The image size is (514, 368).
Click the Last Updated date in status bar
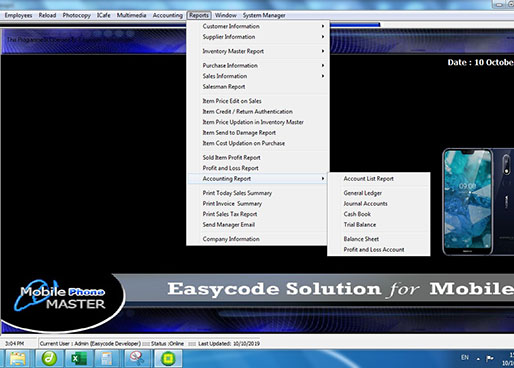tap(229, 344)
